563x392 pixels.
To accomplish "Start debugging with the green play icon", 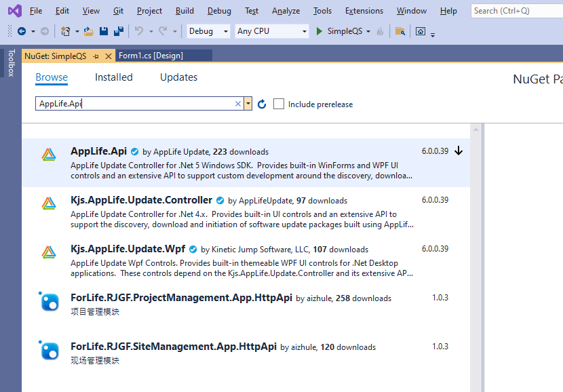I will [319, 31].
